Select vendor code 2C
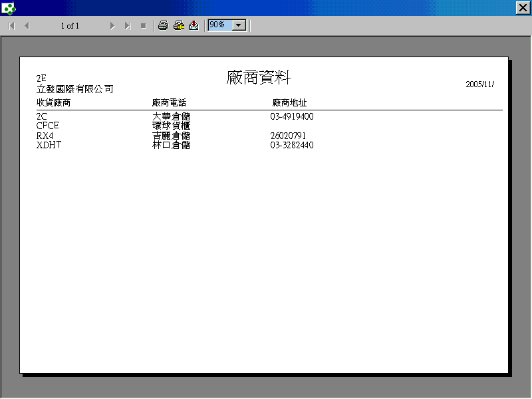 click(x=41, y=117)
